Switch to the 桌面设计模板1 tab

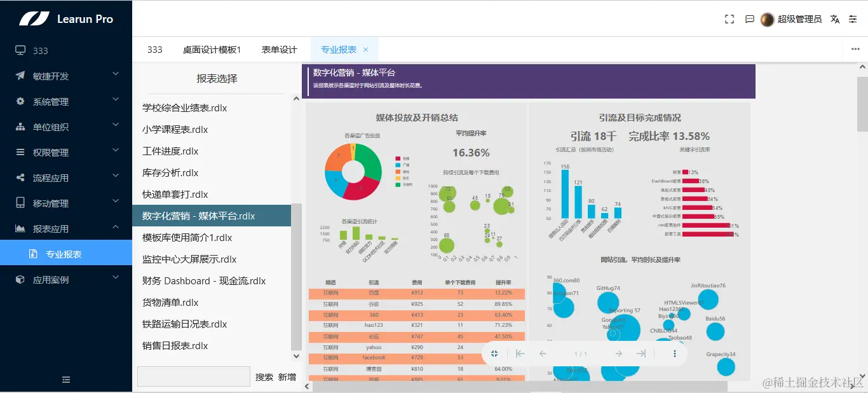pos(212,49)
